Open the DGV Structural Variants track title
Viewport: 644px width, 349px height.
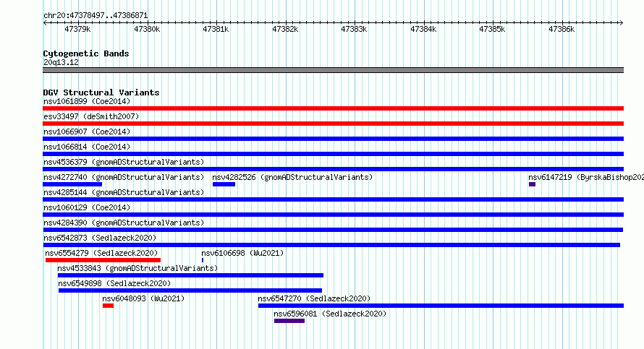click(x=101, y=92)
